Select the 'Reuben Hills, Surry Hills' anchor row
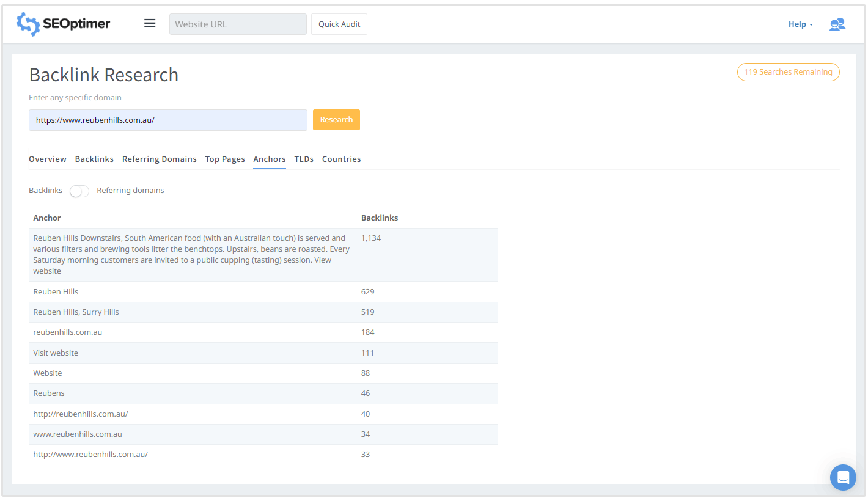 coord(76,312)
